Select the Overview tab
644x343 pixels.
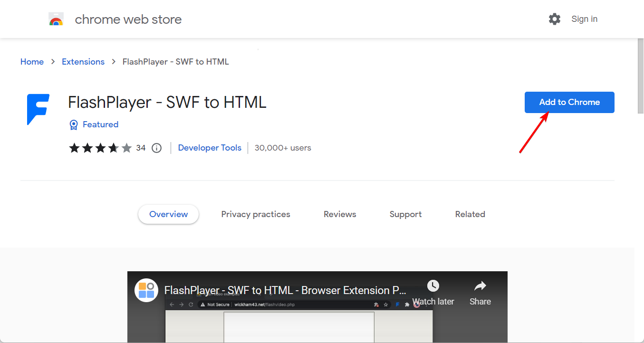click(168, 214)
